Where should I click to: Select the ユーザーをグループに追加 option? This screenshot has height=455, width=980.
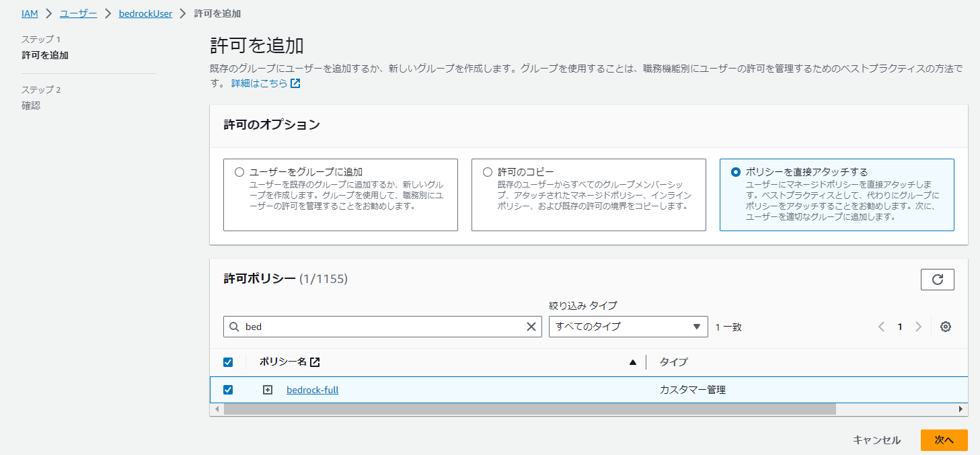click(239, 171)
